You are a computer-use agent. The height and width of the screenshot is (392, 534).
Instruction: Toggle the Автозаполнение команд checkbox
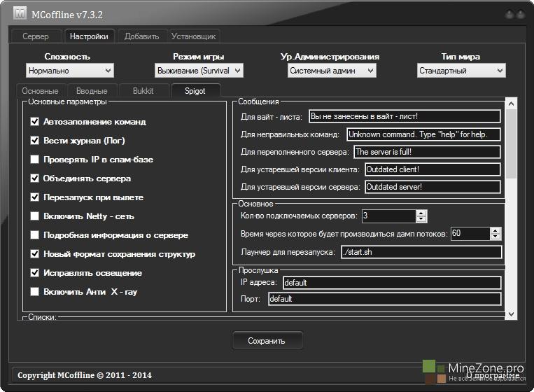pos(35,122)
